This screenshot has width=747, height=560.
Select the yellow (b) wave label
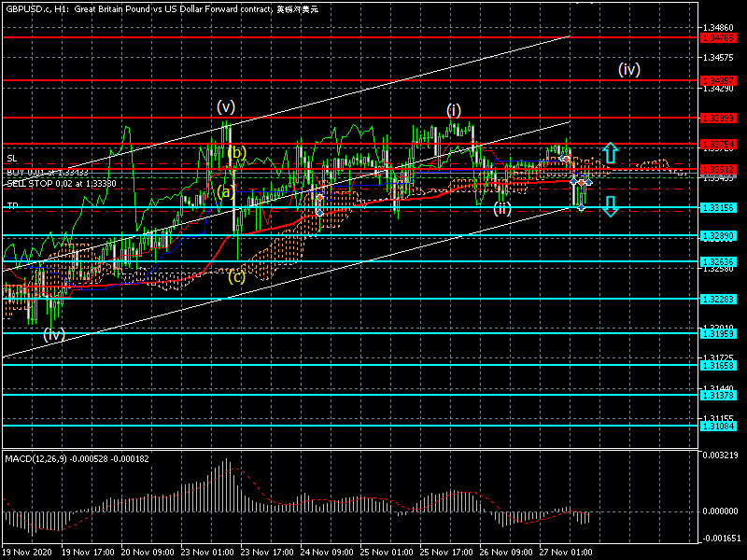point(236,152)
